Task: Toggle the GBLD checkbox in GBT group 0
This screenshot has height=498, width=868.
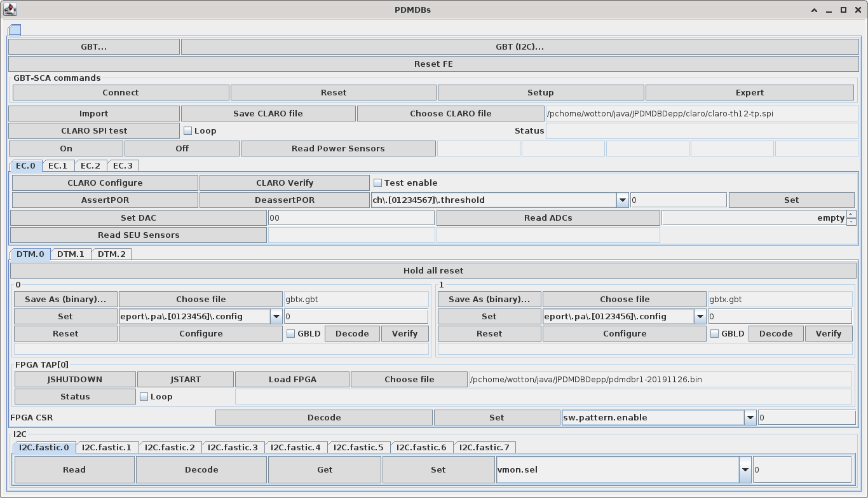Action: point(291,334)
